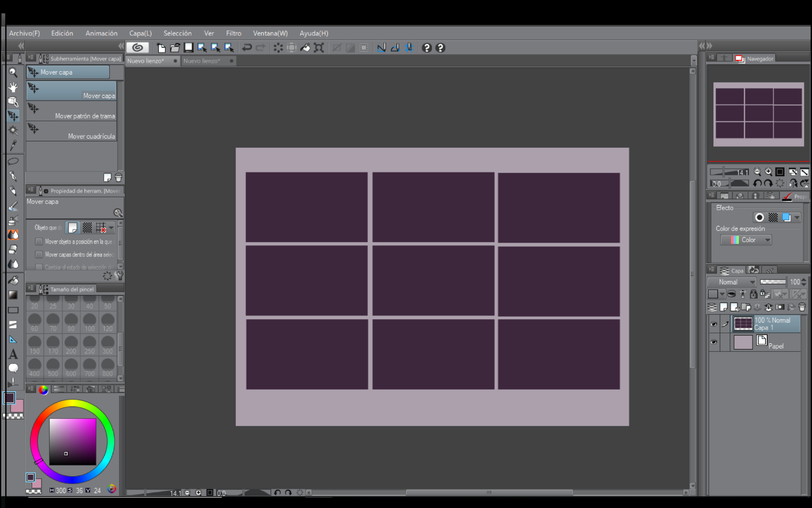Open 'Objeto que' options dropdown arrow
Screen dimensions: 812x508
111,228
